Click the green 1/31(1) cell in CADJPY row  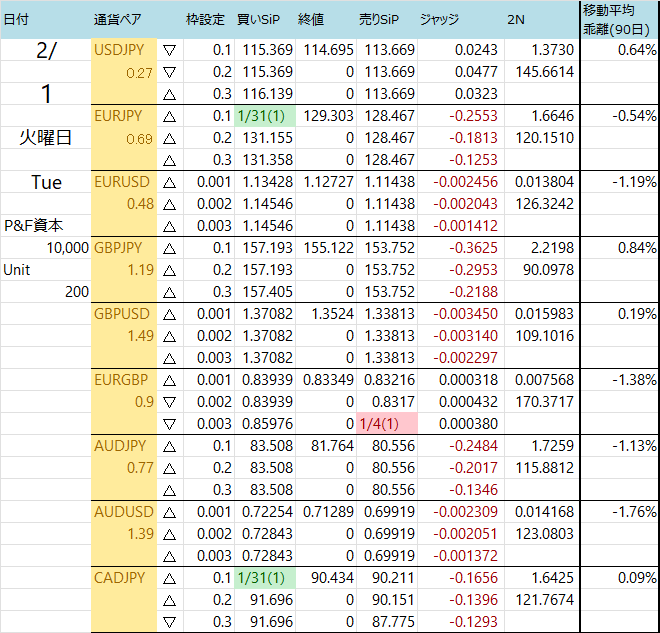(265, 578)
